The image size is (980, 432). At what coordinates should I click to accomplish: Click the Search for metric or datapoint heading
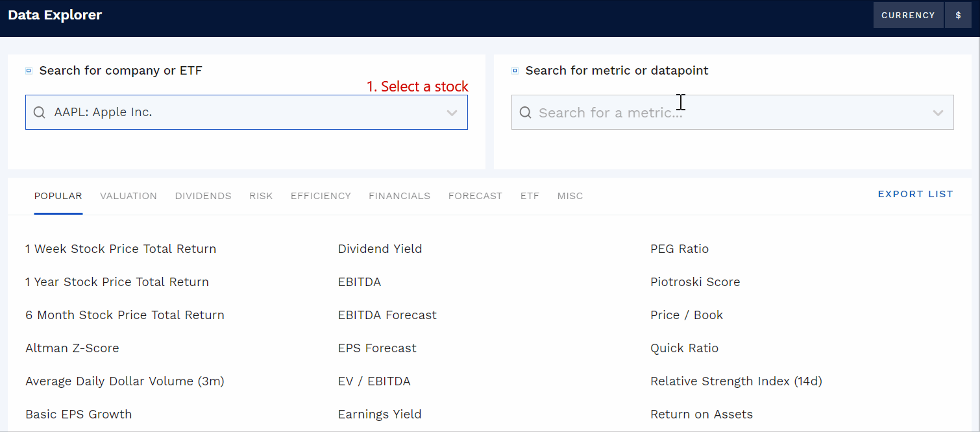(x=617, y=71)
